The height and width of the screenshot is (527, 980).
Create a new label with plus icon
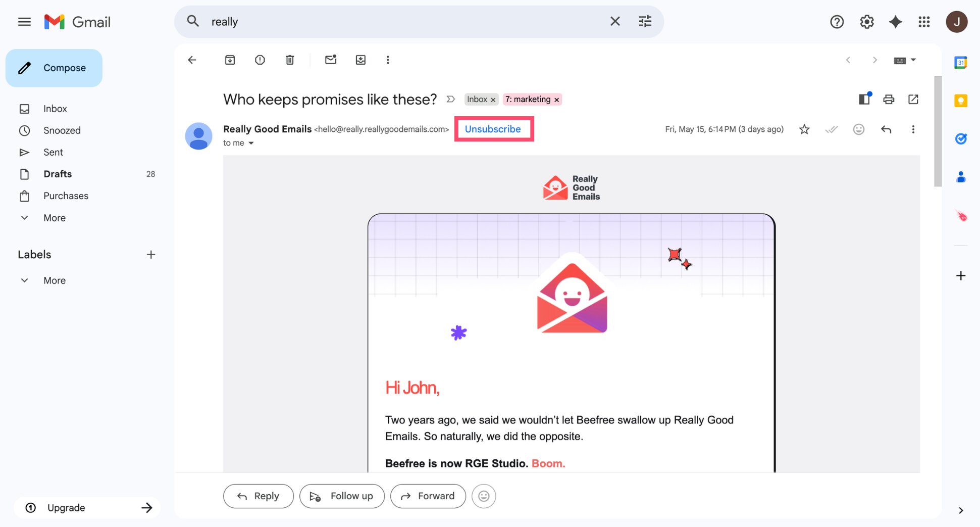click(x=150, y=255)
